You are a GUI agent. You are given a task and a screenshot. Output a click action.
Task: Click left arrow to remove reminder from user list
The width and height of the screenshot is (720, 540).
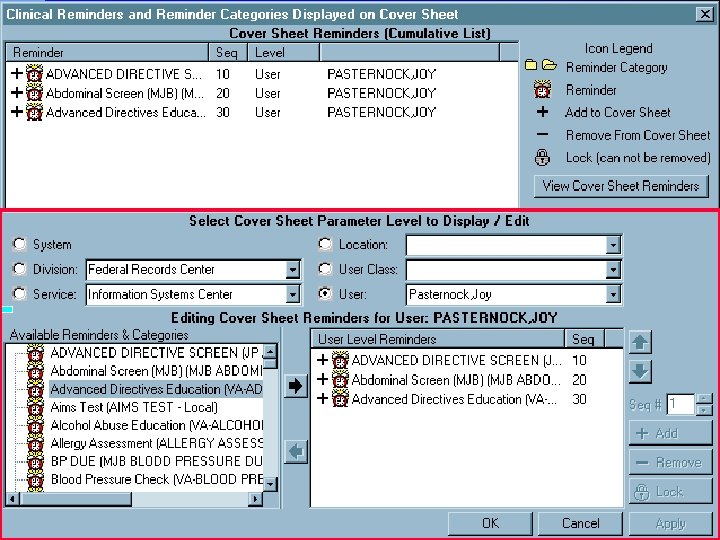[x=296, y=452]
